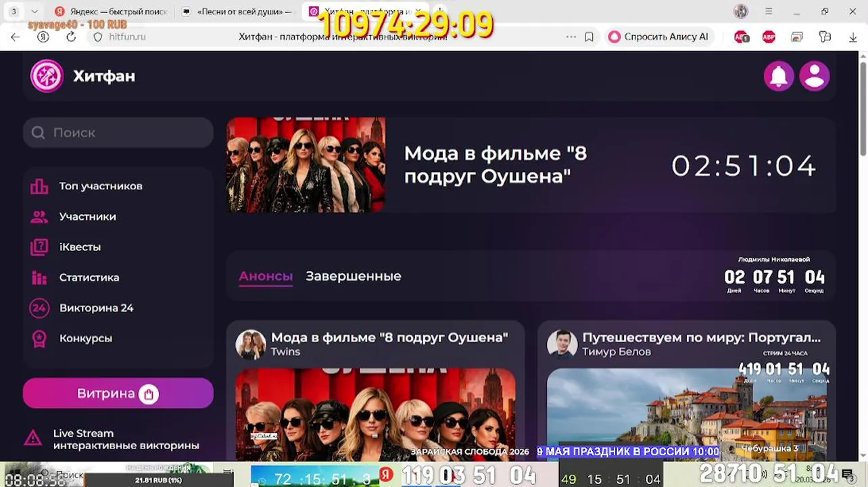Screen dimensions: 868x487
Task: Click the Twins author avatar
Action: click(251, 344)
